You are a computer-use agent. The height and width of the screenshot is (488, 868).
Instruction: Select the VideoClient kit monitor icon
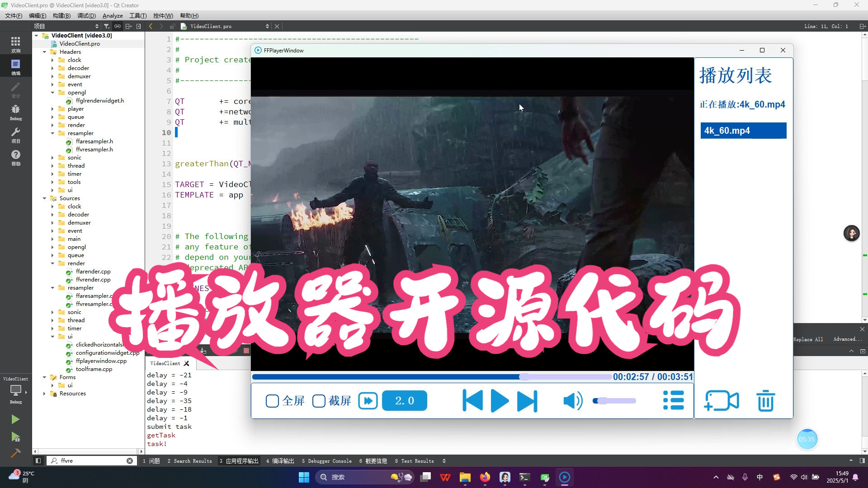click(x=16, y=390)
